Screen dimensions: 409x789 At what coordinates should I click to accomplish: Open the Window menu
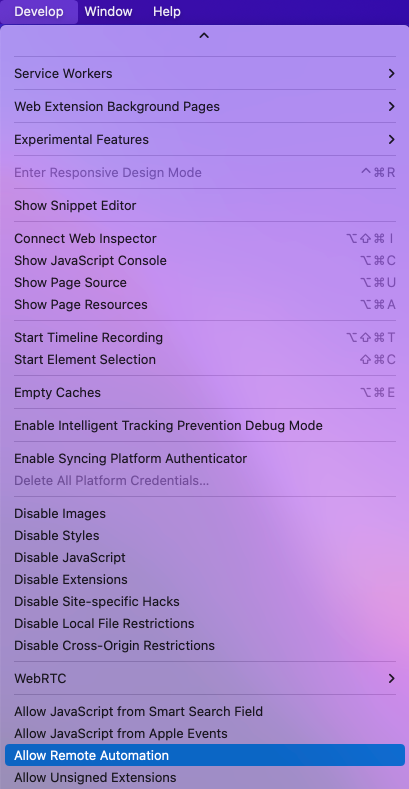108,12
